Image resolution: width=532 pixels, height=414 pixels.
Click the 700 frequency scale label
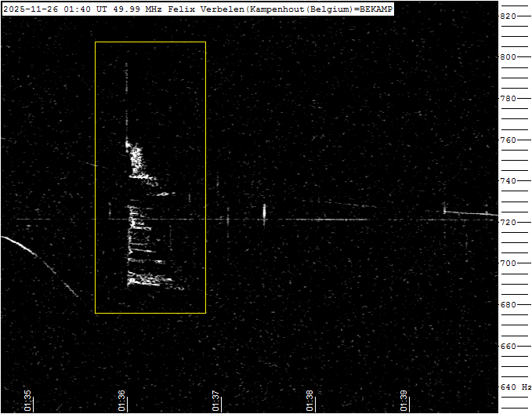coord(508,263)
